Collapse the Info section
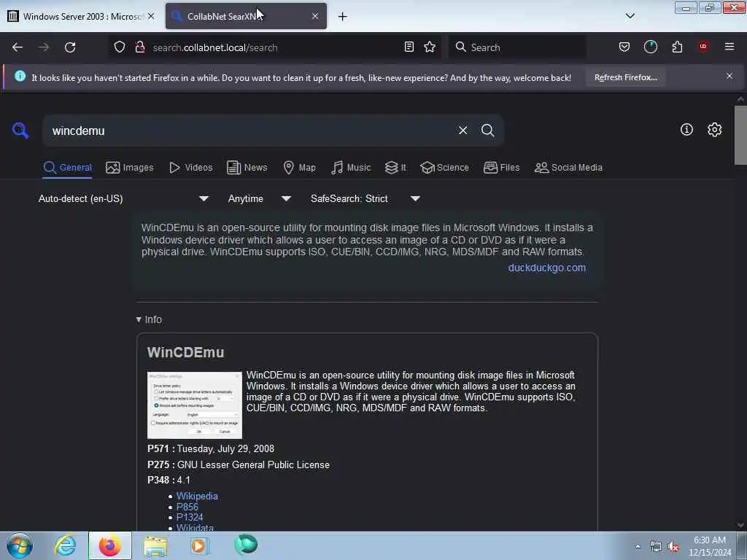This screenshot has width=747, height=560. 149,319
